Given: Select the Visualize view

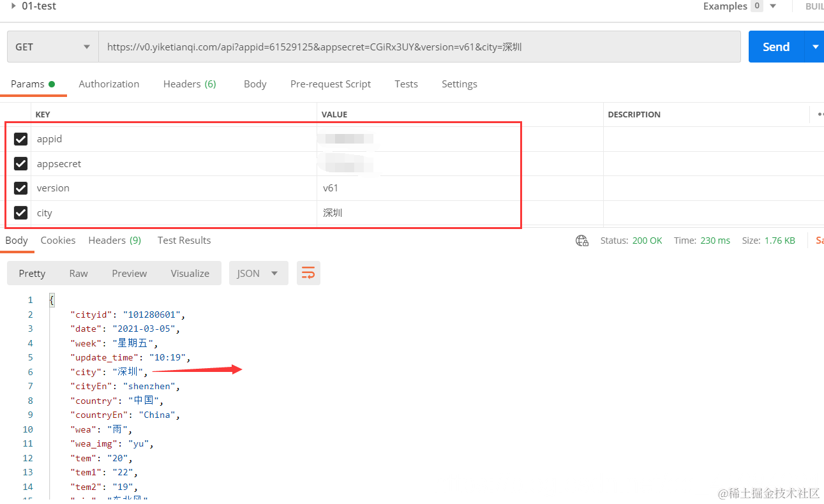Looking at the screenshot, I should (190, 273).
